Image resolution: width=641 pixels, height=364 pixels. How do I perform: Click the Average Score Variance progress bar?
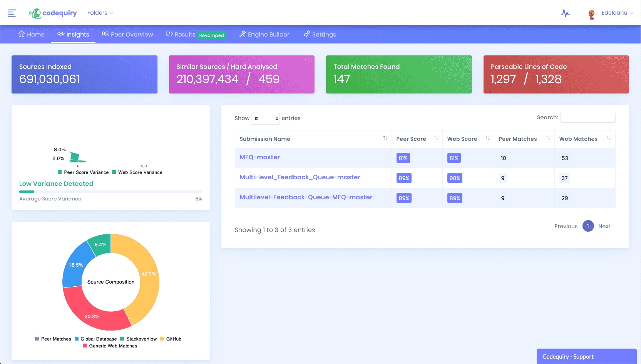(x=110, y=192)
